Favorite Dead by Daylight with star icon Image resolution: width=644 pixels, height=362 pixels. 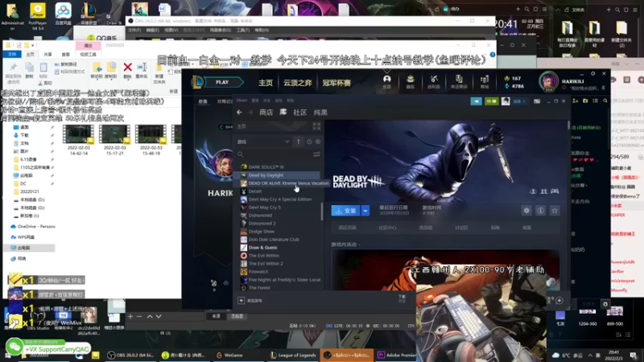[555, 211]
